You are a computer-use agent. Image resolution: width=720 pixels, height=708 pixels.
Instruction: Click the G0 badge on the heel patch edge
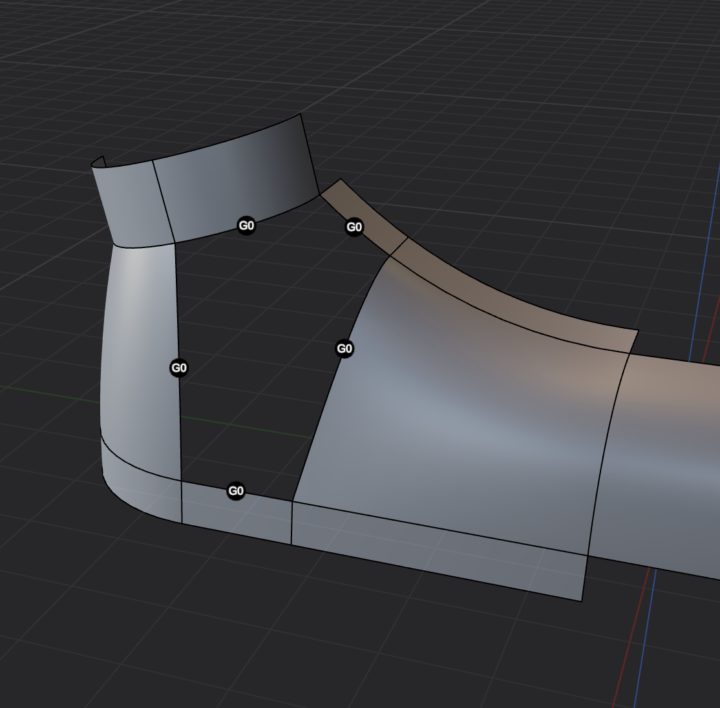pyautogui.click(x=179, y=368)
